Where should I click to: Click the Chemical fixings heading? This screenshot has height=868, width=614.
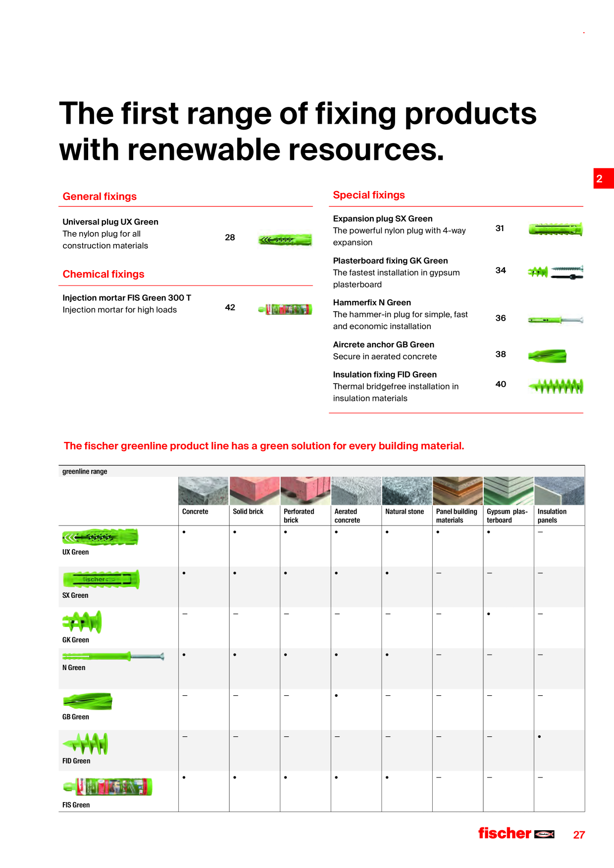pos(103,274)
